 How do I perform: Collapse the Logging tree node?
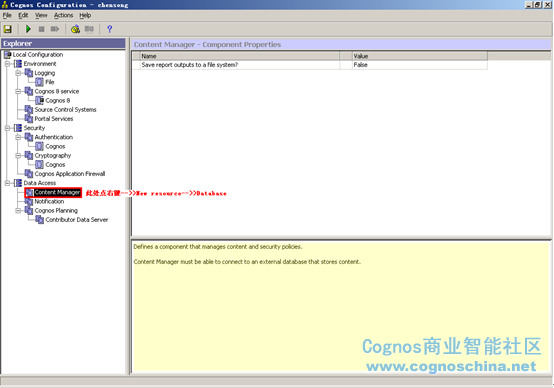click(18, 73)
